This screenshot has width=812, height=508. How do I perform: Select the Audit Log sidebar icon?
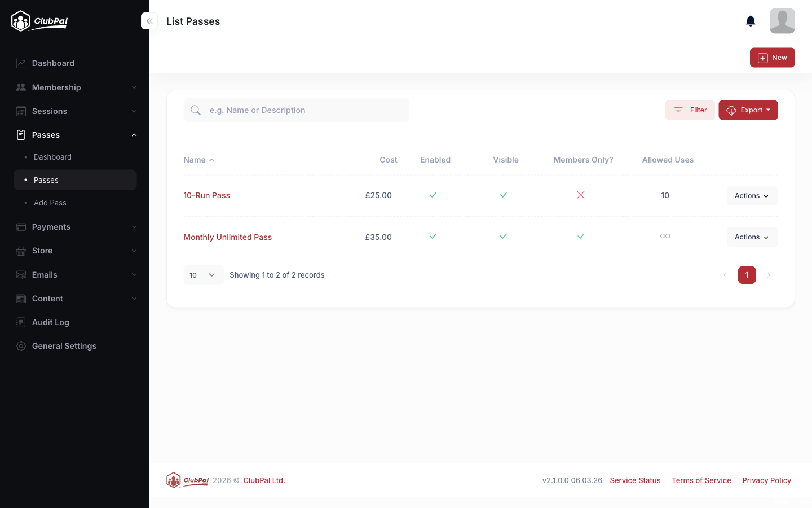click(21, 322)
